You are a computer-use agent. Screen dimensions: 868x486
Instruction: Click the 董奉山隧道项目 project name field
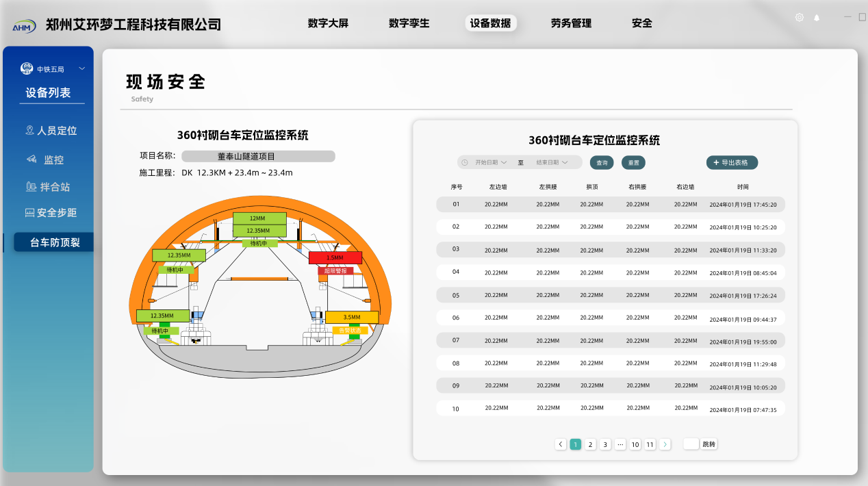258,157
